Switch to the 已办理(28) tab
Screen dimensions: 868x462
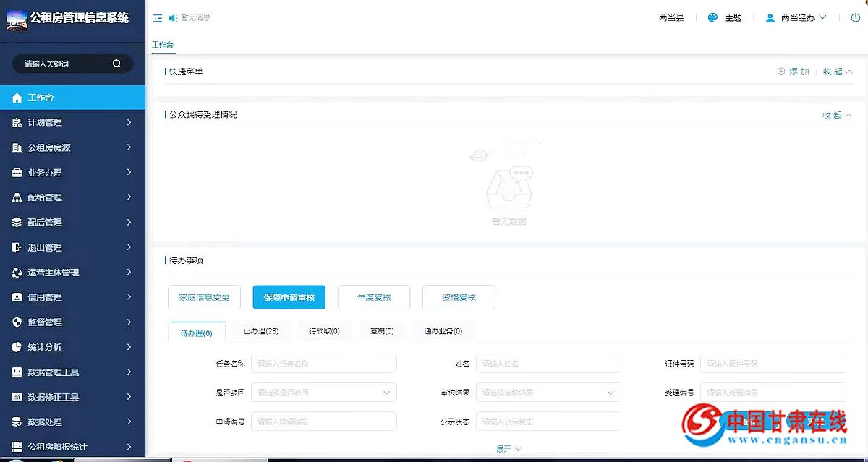259,330
